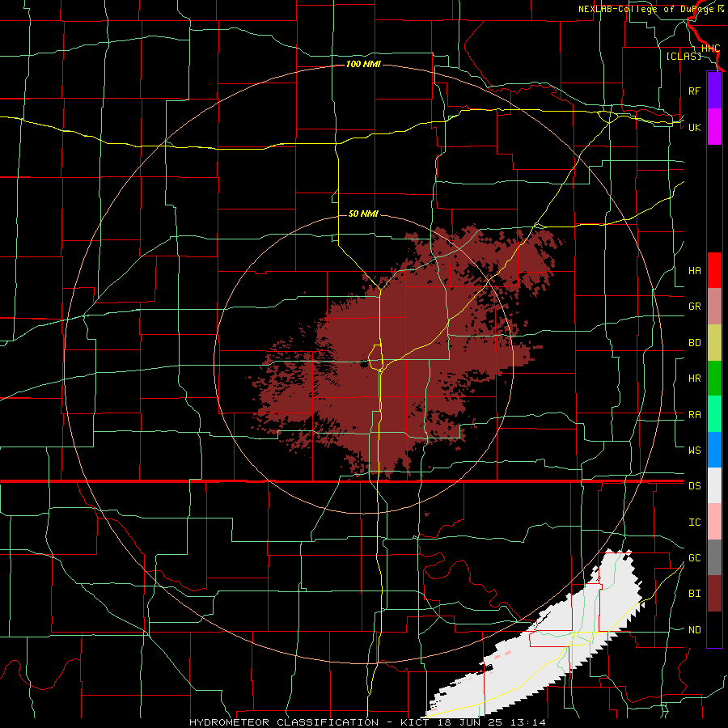The image size is (728, 728).
Task: Click the large brown biological echo region
Action: 395,353
